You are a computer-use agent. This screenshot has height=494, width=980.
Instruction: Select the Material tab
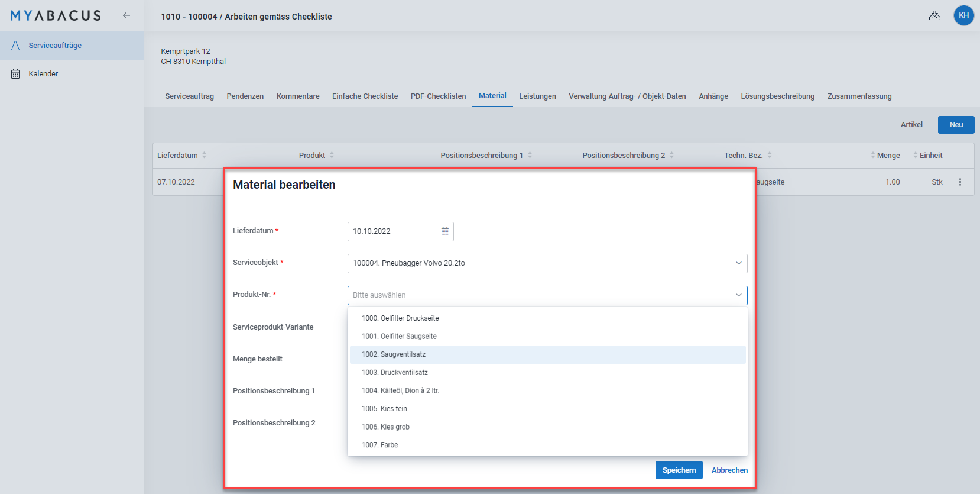point(492,96)
